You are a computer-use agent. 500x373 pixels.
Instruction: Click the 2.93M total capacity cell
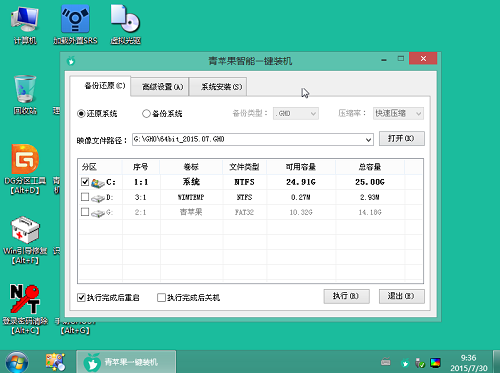(370, 197)
